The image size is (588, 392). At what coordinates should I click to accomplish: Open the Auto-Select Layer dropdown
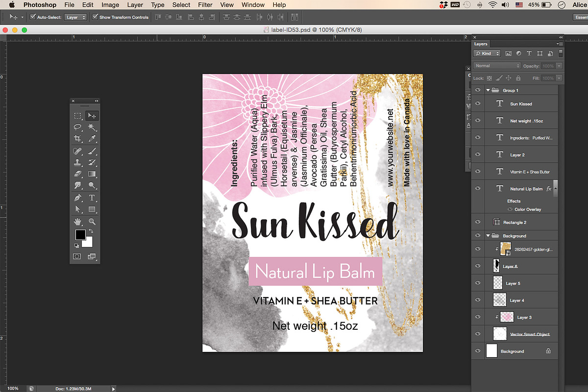pyautogui.click(x=76, y=17)
